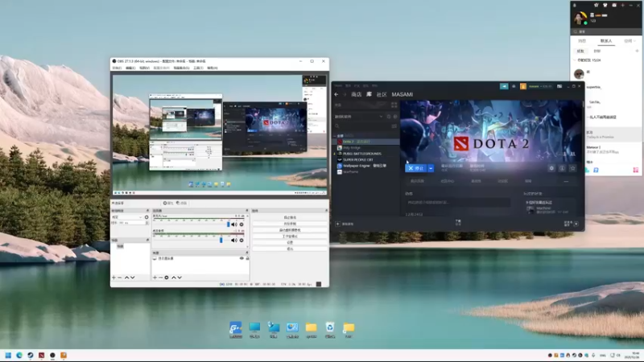Add a new scene with plus in OBS
The height and width of the screenshot is (362, 644).
click(114, 278)
